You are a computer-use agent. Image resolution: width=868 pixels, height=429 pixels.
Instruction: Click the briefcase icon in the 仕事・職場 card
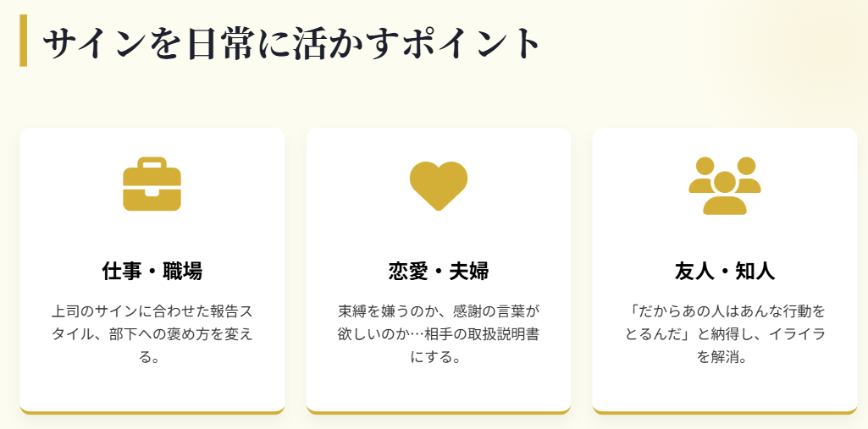pyautogui.click(x=152, y=184)
